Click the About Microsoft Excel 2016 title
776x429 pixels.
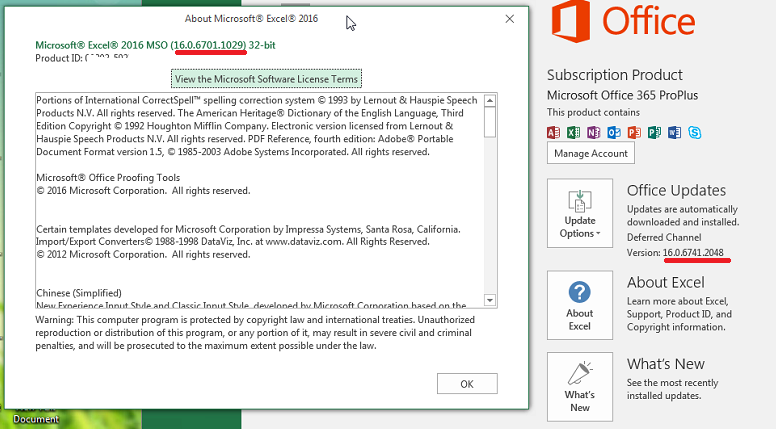[251, 19]
